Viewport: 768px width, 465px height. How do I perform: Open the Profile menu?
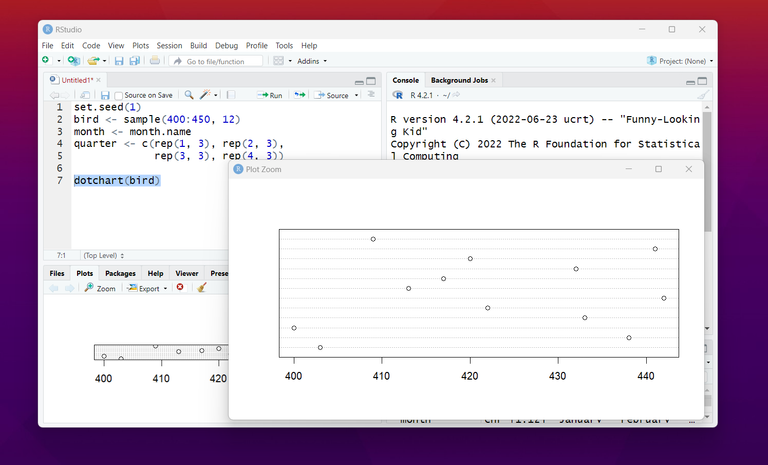click(257, 46)
